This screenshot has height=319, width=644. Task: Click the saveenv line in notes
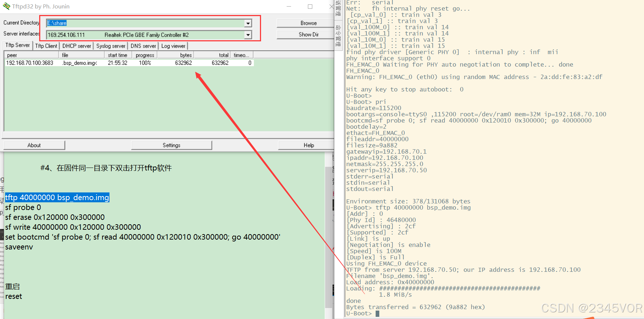click(x=19, y=247)
